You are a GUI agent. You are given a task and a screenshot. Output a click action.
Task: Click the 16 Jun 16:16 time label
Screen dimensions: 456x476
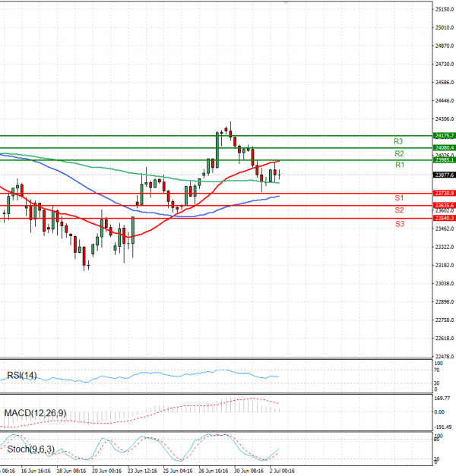coord(36,471)
